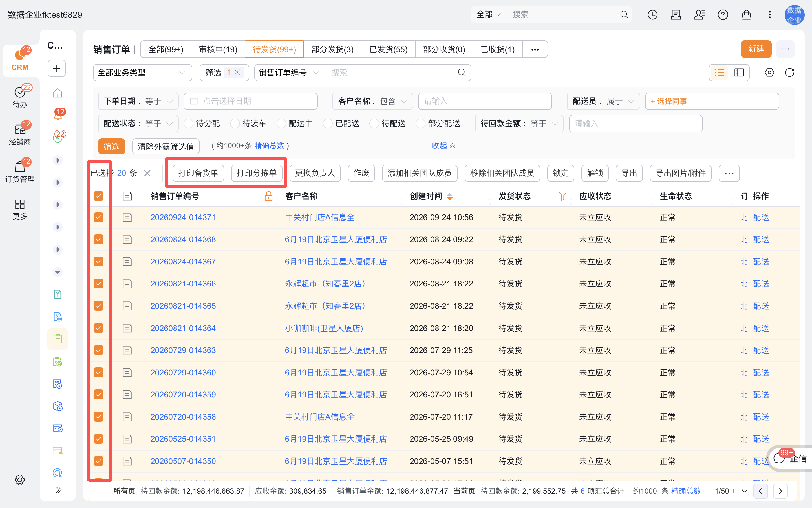The height and width of the screenshot is (508, 812).
Task: Open 待办 in left sidebar
Action: point(20,97)
